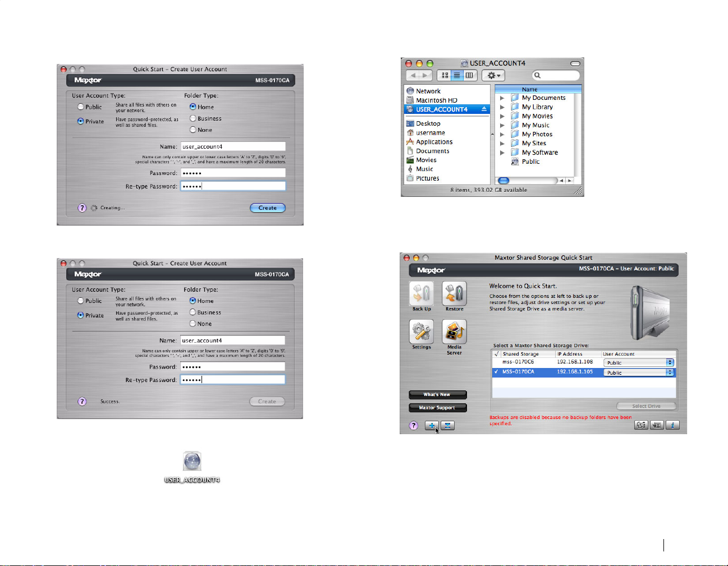Eject USER_ACCOUNT4 in the Finder sidebar
This screenshot has width=728, height=566.
[x=484, y=109]
